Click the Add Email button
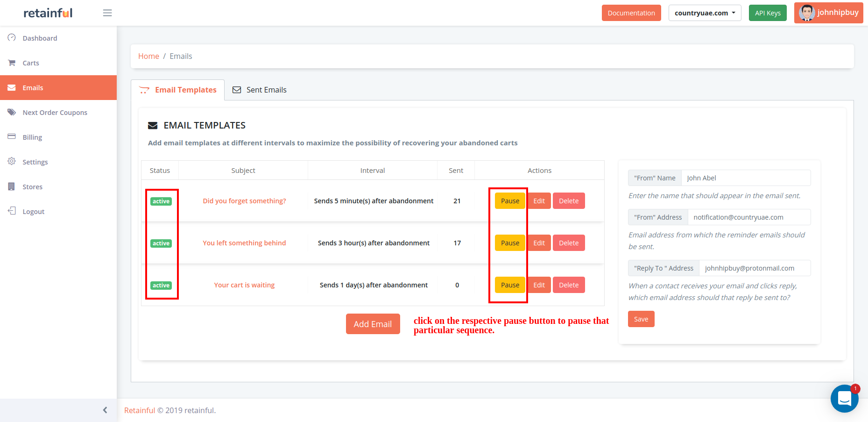This screenshot has width=868, height=422. coord(373,323)
